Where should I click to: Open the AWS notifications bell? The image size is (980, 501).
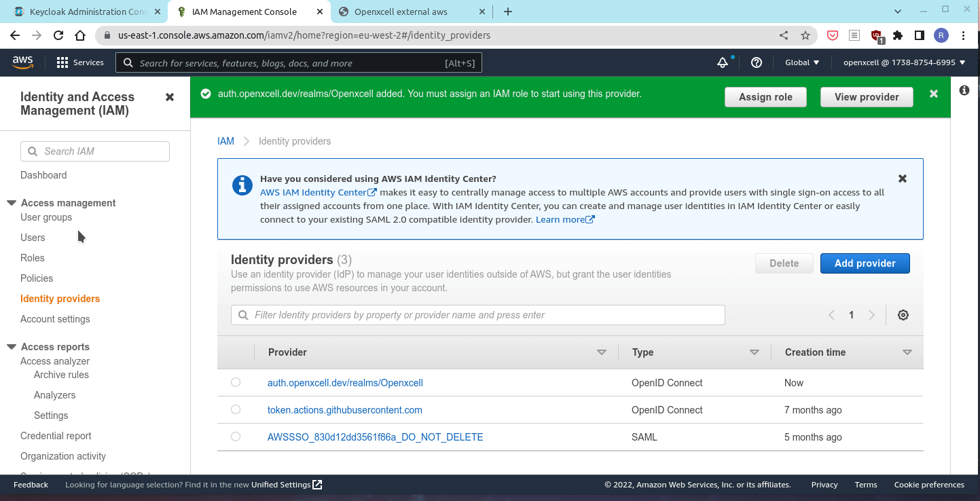tap(723, 62)
